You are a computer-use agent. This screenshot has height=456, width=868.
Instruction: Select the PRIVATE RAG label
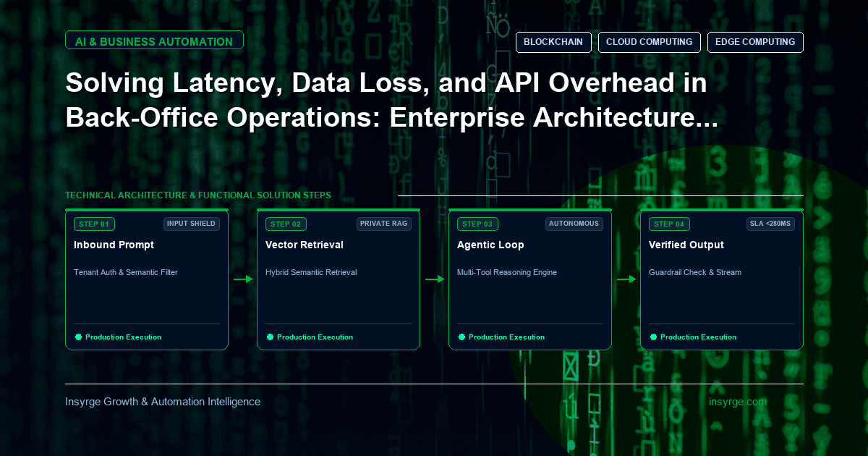click(384, 224)
